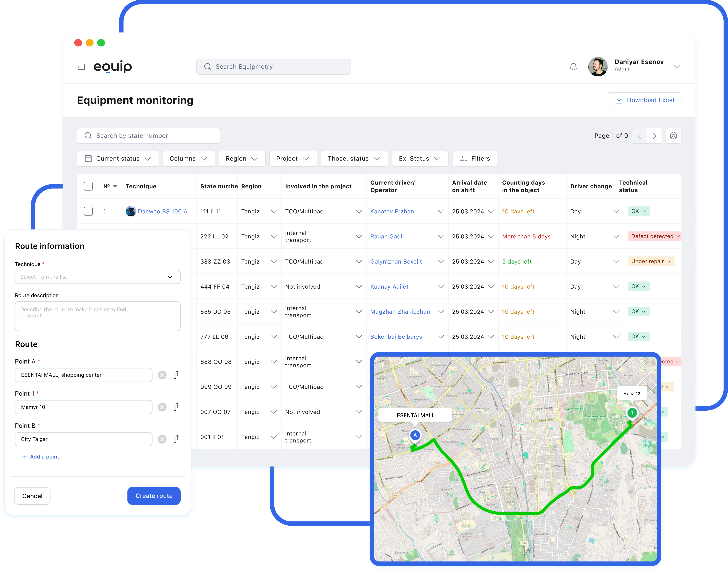Click Download Excel button
This screenshot has width=728, height=572.
[644, 100]
